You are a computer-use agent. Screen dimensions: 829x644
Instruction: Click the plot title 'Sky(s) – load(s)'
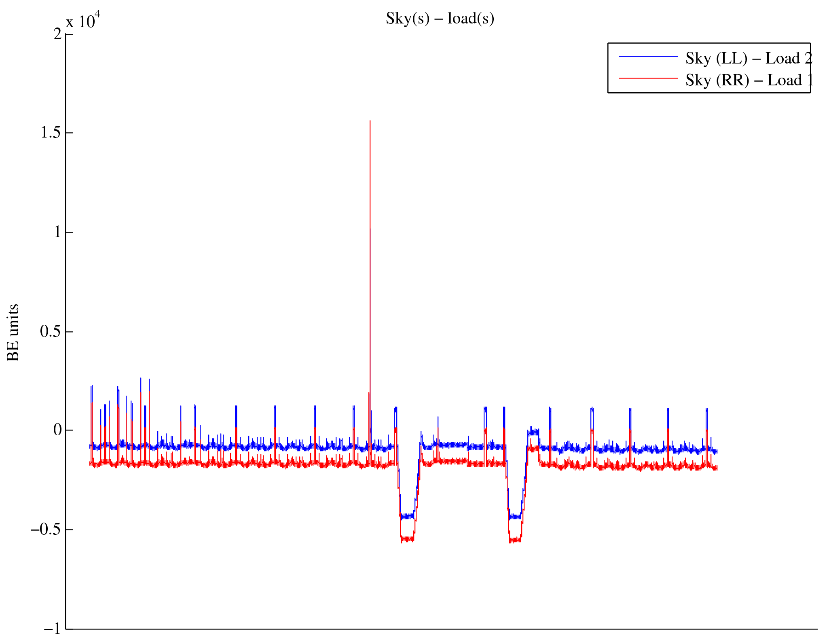(x=440, y=19)
